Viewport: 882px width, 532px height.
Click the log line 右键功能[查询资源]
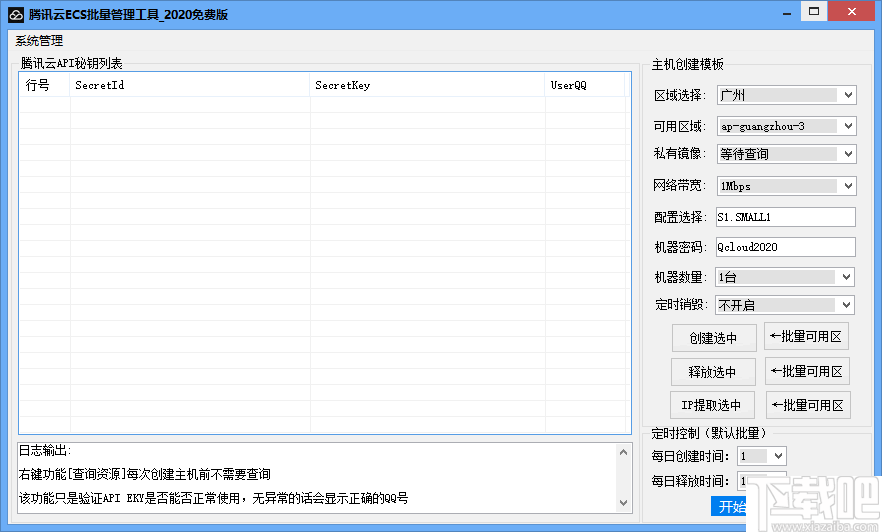(145, 474)
